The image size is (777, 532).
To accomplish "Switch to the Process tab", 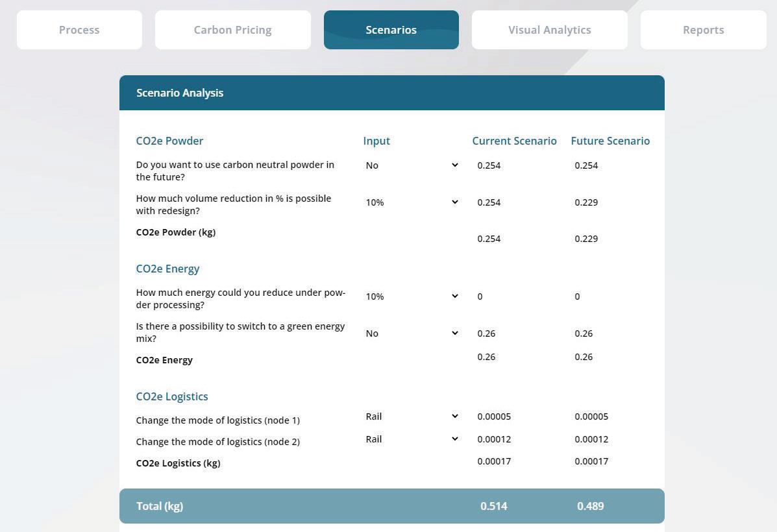I will 79,30.
